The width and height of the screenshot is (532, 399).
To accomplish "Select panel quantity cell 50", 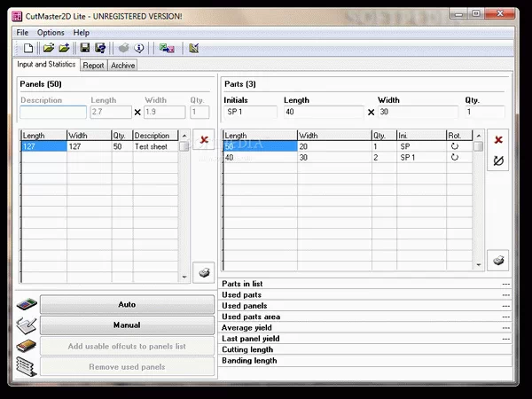I will pyautogui.click(x=122, y=146).
